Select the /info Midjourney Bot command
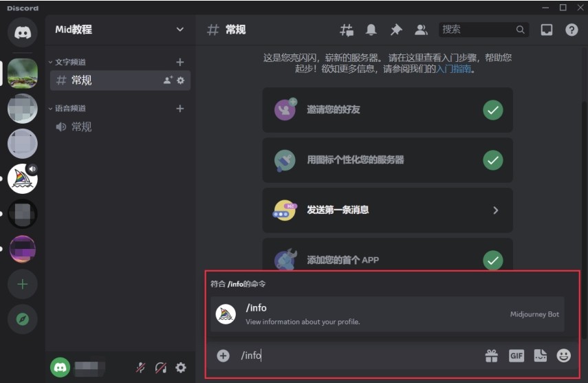This screenshot has height=383, width=588. [x=387, y=314]
